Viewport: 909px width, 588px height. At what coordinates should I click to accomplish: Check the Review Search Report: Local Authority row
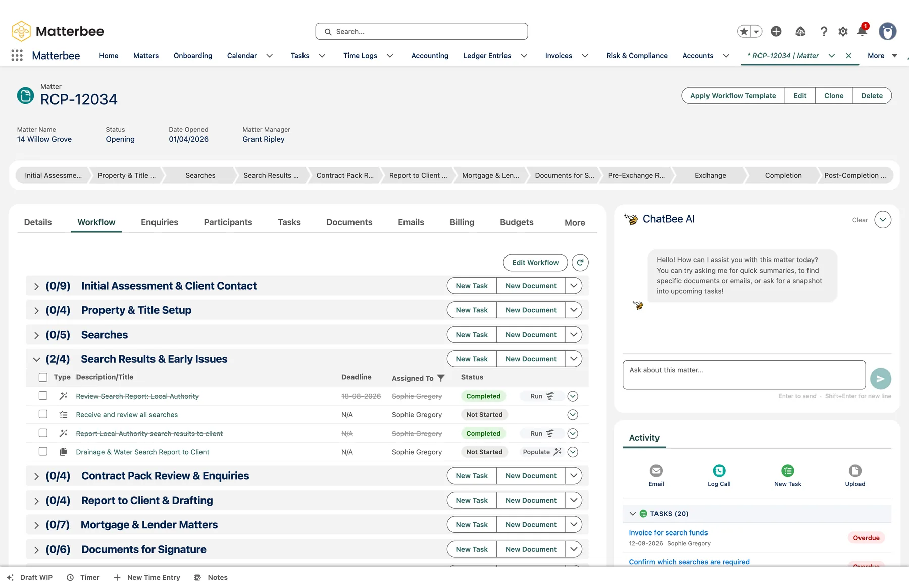(43, 396)
